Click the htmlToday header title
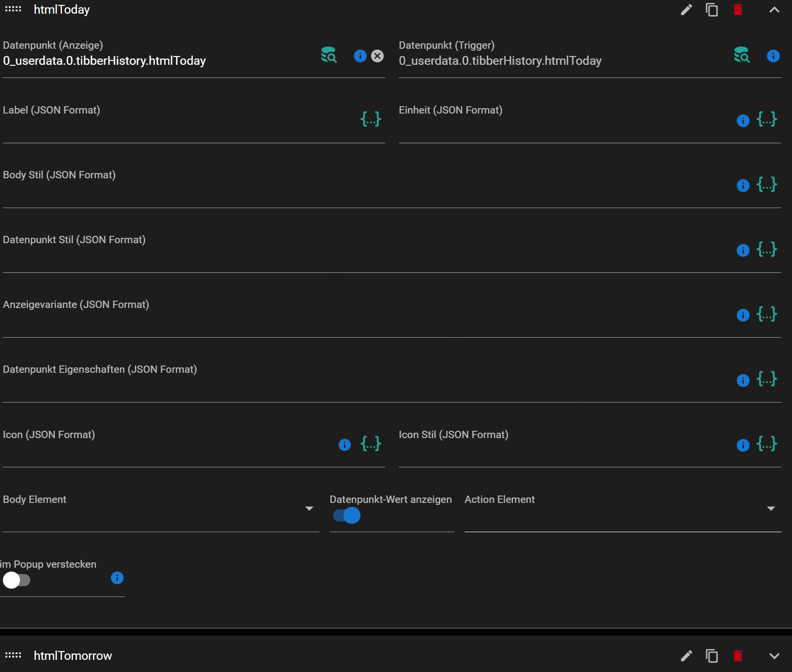Viewport: 792px width, 672px height. (x=62, y=10)
